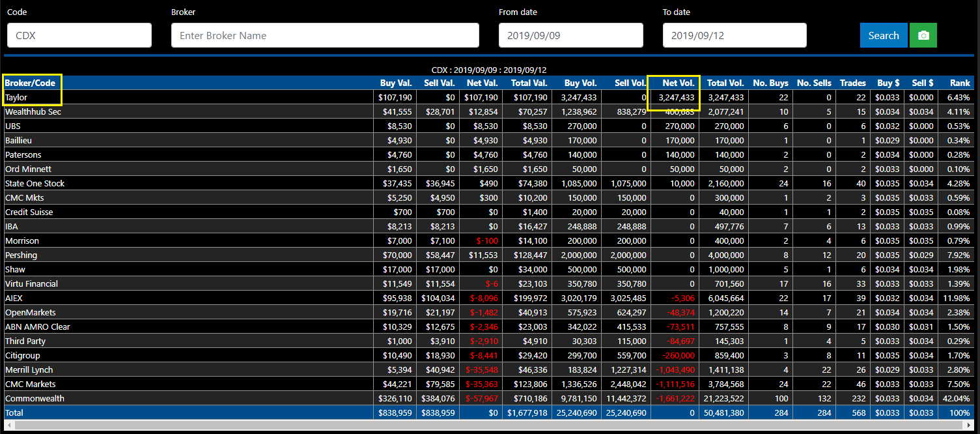Sort by Trades column header
Viewport: 980px width, 434px height.
tap(853, 83)
